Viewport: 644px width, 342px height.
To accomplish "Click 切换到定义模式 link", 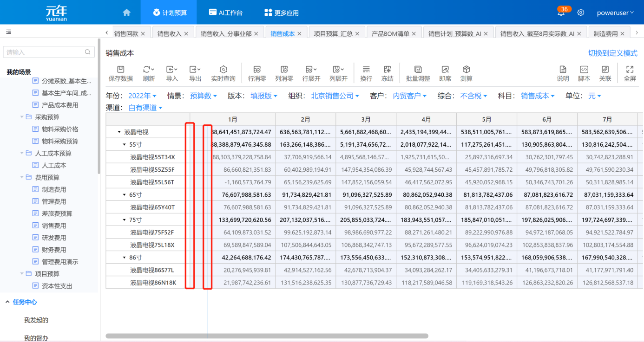I will click(x=612, y=53).
